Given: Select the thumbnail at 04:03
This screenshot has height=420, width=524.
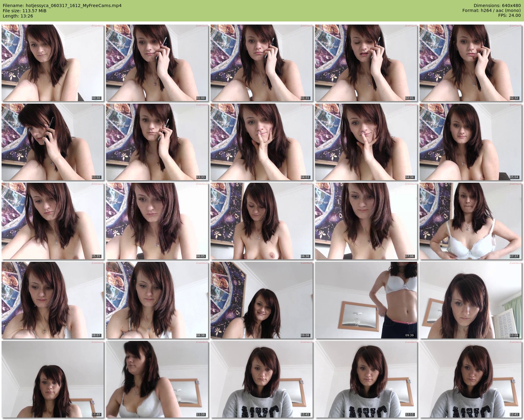Looking at the screenshot, I should tap(262, 142).
